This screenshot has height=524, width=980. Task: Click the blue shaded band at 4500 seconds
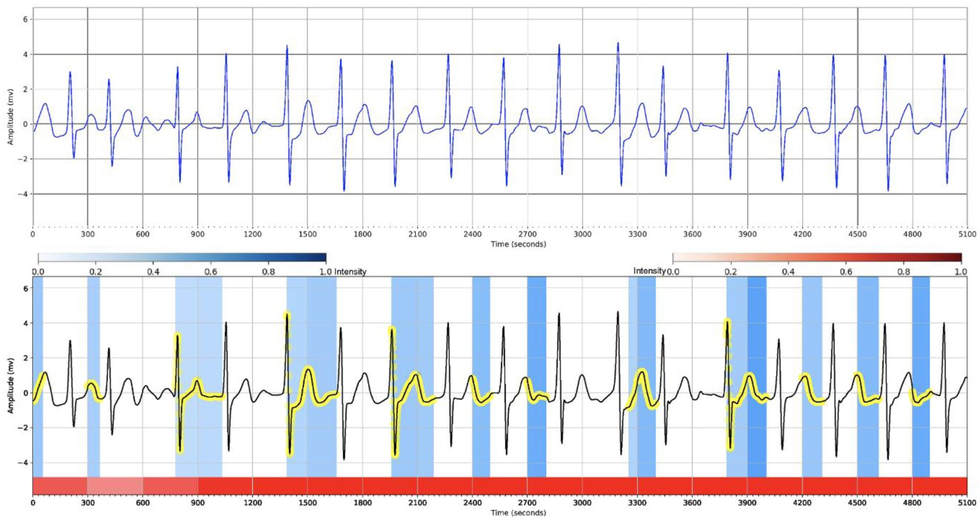point(868,377)
